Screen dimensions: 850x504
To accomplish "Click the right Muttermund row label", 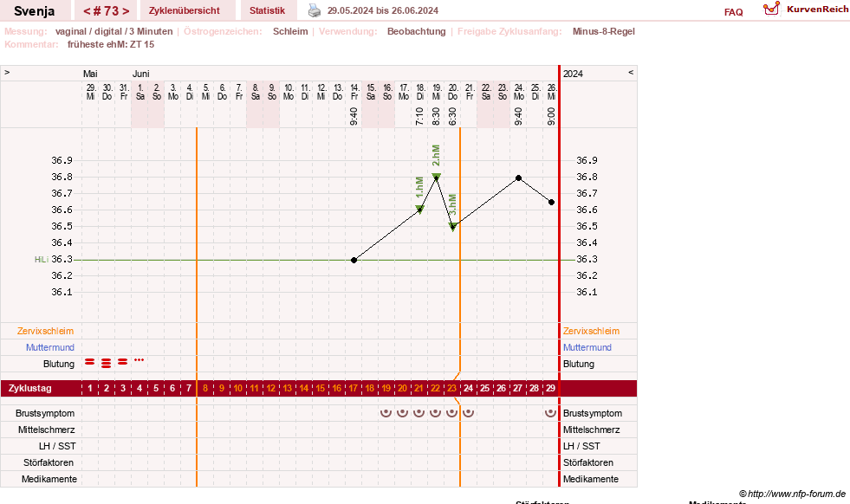I will 587,347.
